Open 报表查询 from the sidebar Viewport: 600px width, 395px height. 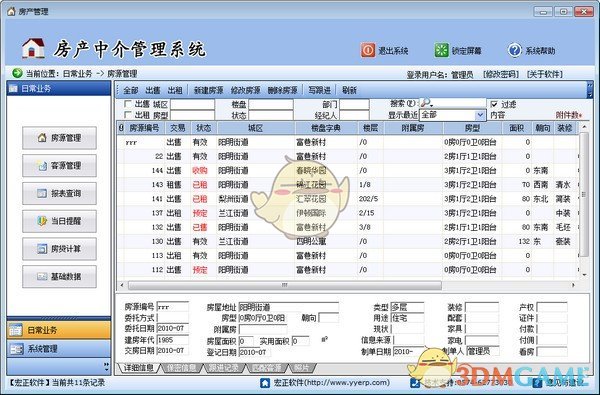(x=59, y=193)
